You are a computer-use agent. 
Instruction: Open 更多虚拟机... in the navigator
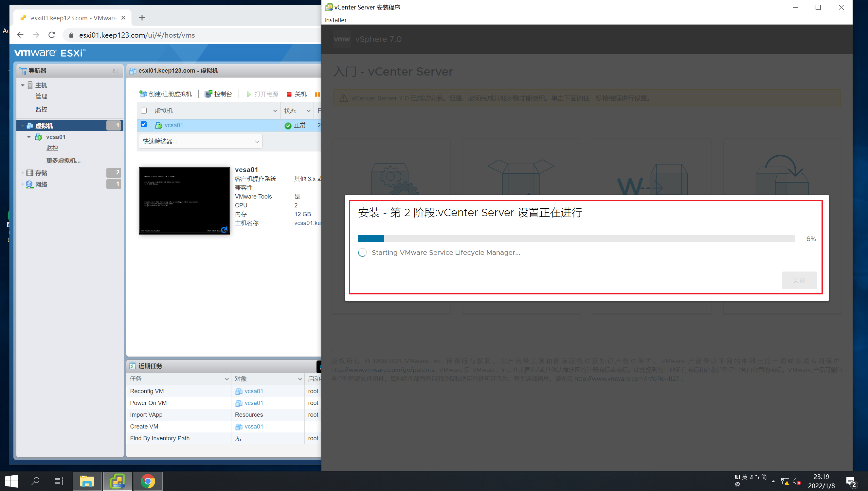(x=63, y=161)
